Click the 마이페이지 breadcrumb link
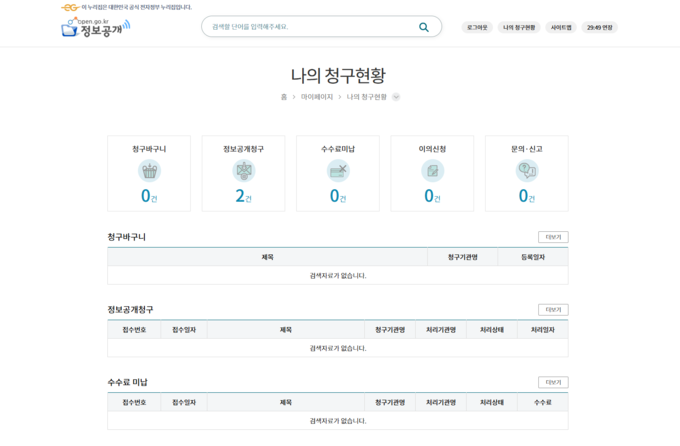Viewport: 680px width, 446px height. click(317, 97)
